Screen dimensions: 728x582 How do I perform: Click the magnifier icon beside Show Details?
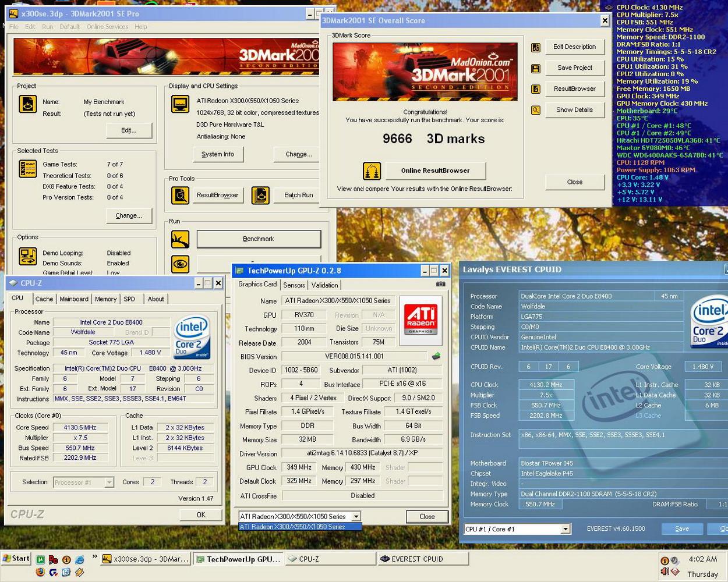pos(536,110)
